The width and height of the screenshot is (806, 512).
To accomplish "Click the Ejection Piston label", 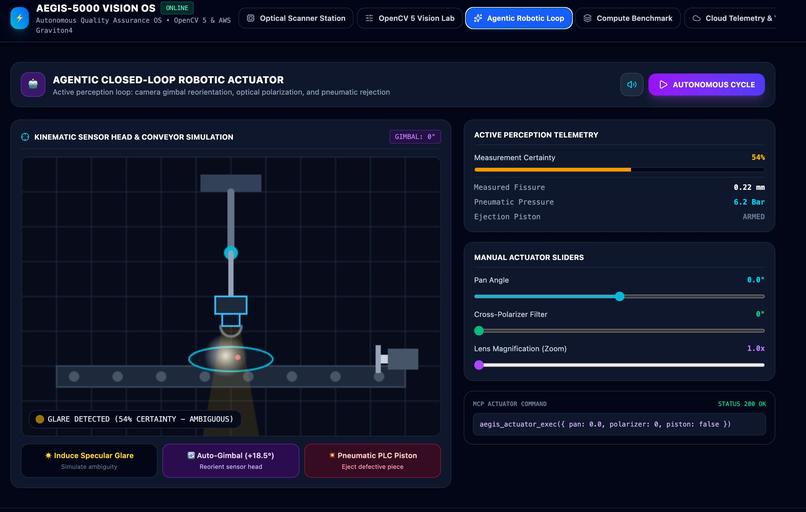I will pyautogui.click(x=507, y=217).
